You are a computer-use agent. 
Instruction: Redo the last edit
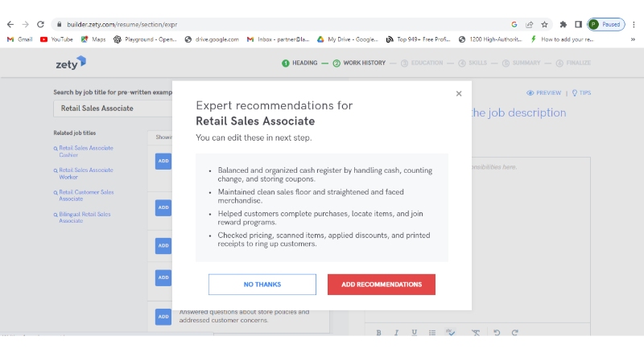514,333
